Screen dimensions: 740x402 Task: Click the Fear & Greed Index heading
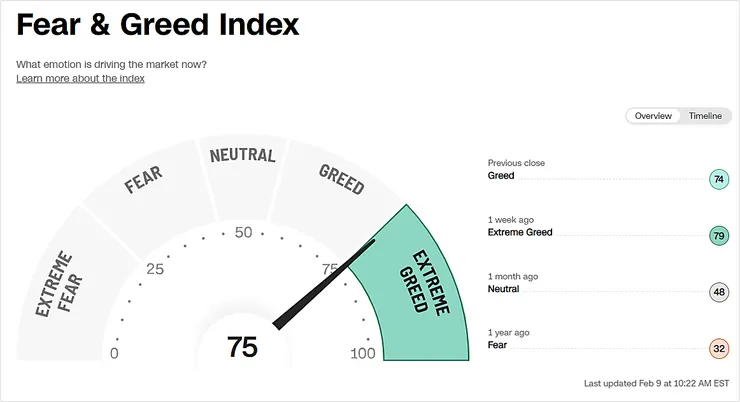[158, 25]
